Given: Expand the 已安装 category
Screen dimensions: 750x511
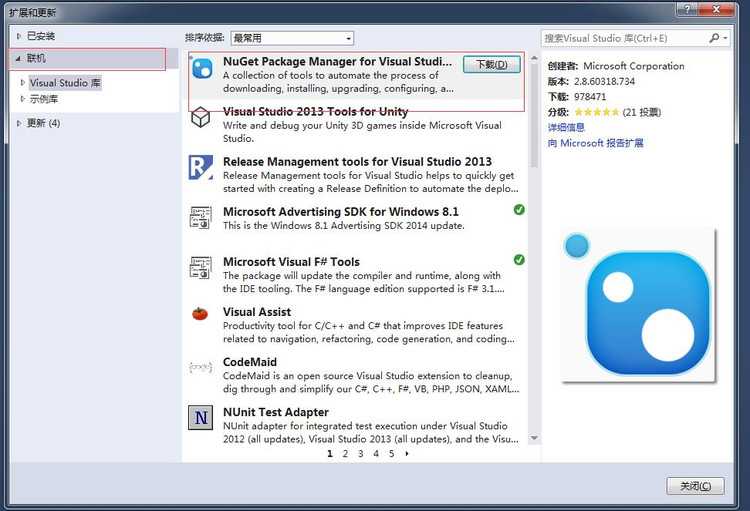Looking at the screenshot, I should [x=19, y=36].
